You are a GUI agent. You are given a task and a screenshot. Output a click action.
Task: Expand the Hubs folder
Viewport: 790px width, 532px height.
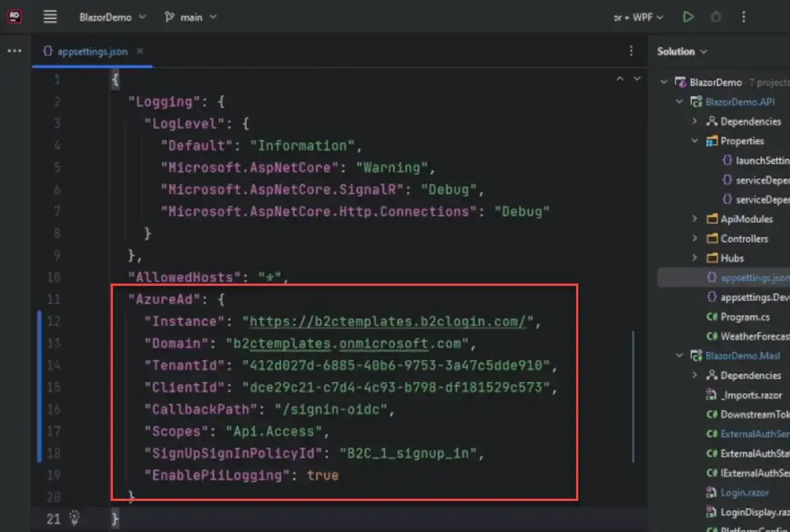(695, 258)
